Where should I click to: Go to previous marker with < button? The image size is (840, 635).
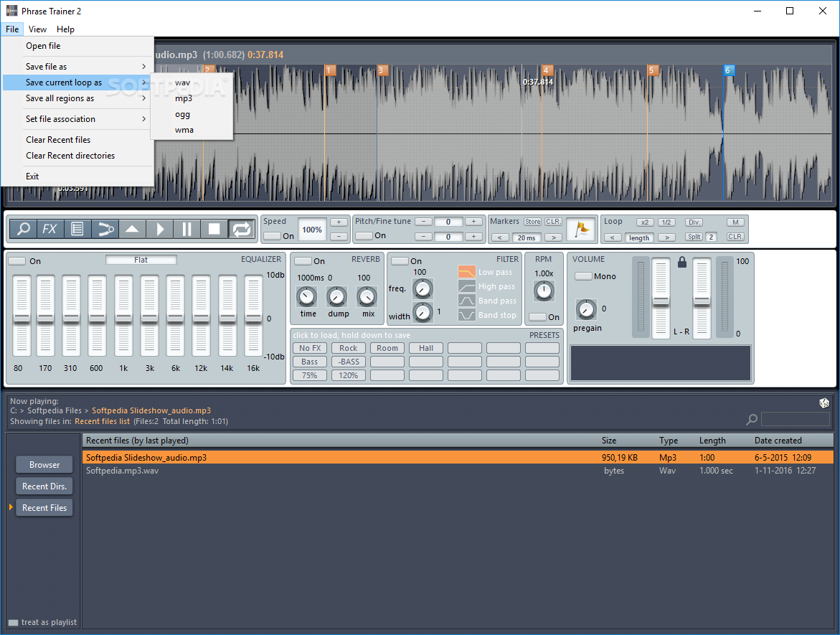point(500,237)
